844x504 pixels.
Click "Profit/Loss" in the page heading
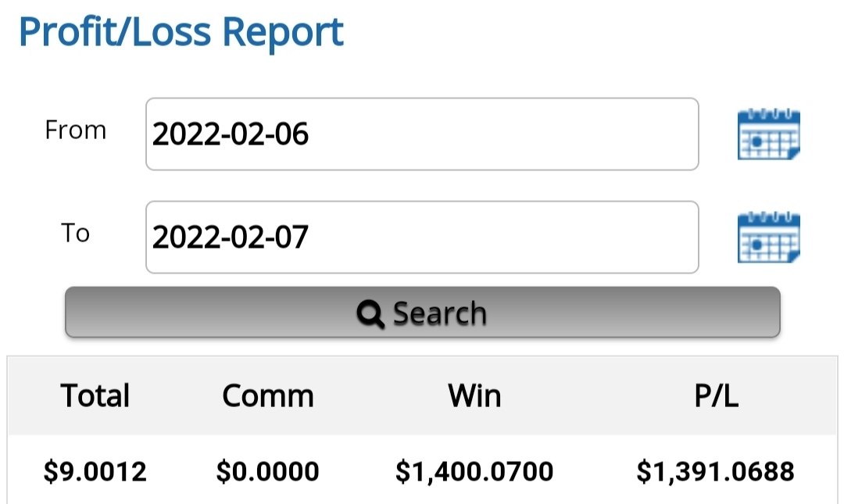116,33
